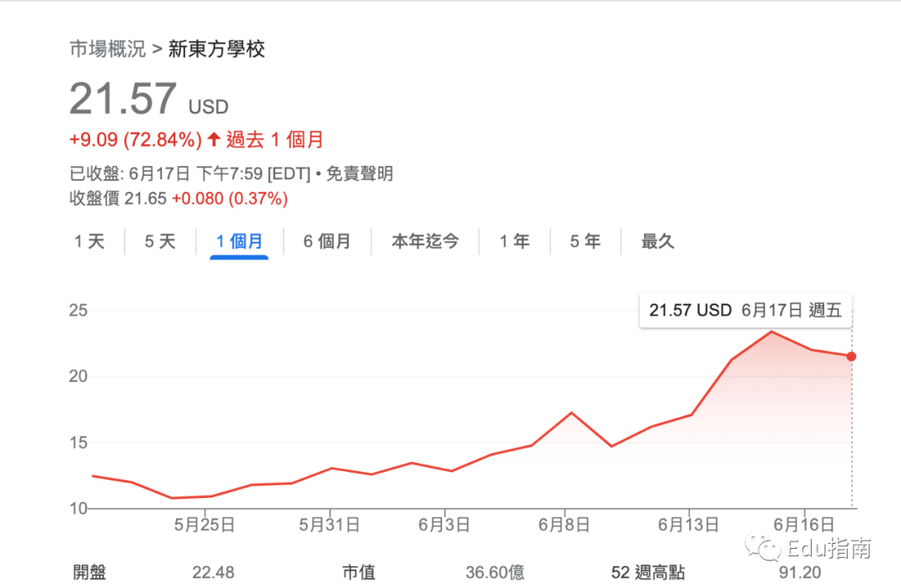901x588 pixels.
Task: Switch to the 6 個月 tab
Action: point(327,241)
